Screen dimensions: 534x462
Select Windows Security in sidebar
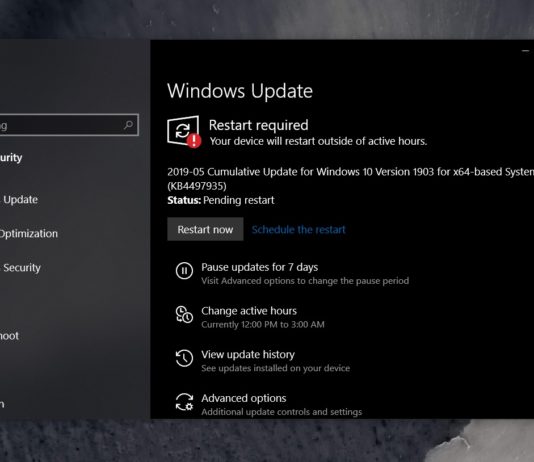tap(20, 268)
